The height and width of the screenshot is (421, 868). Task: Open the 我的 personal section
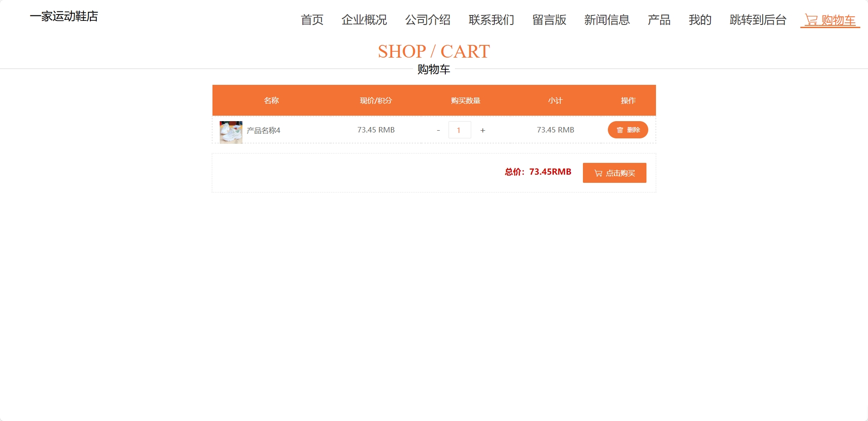pos(700,20)
